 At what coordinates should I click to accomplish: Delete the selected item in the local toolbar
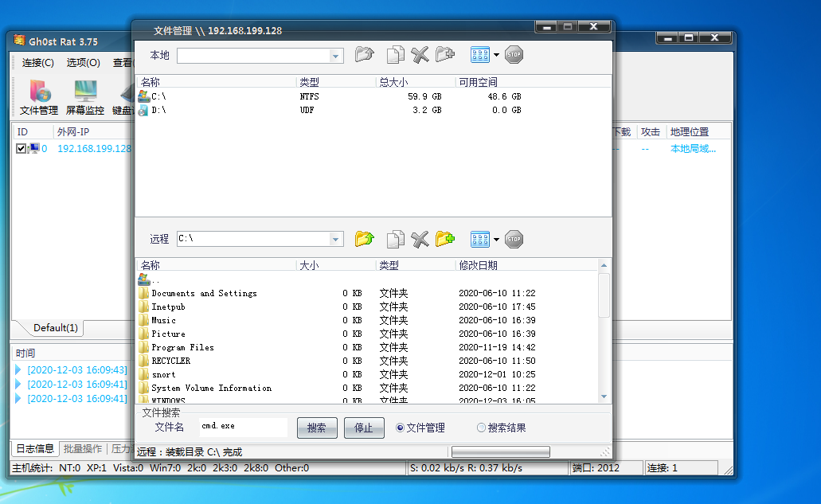(x=420, y=54)
